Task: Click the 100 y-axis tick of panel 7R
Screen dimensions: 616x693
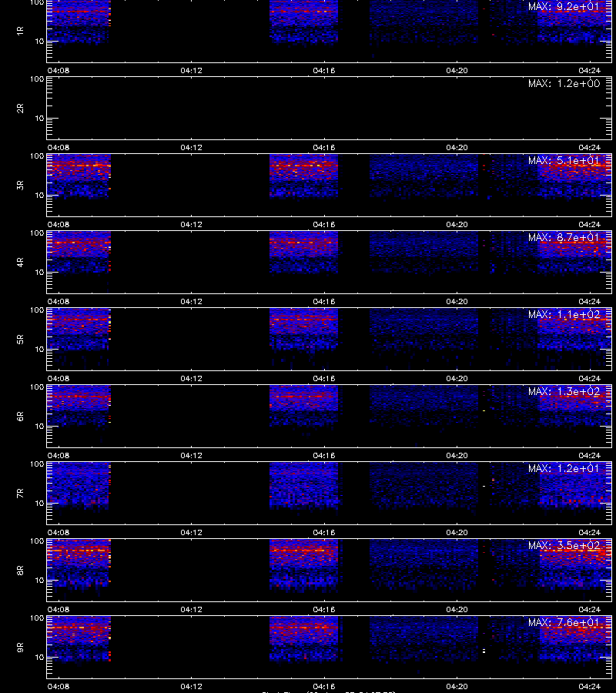Action: coord(37,464)
